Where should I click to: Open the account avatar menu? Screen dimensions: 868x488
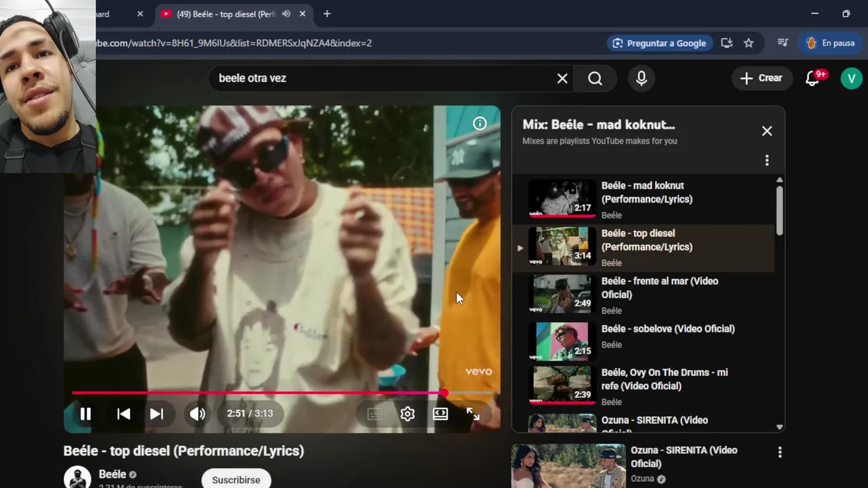click(851, 78)
